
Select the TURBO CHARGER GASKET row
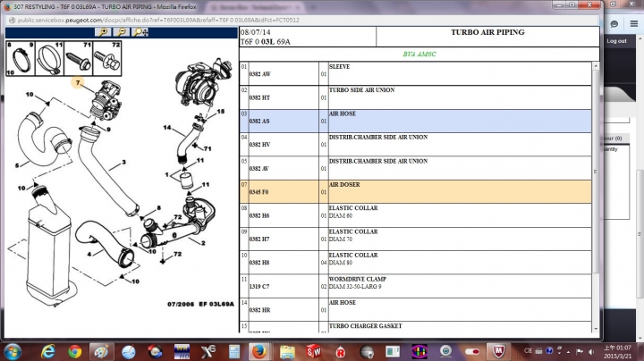(416, 327)
